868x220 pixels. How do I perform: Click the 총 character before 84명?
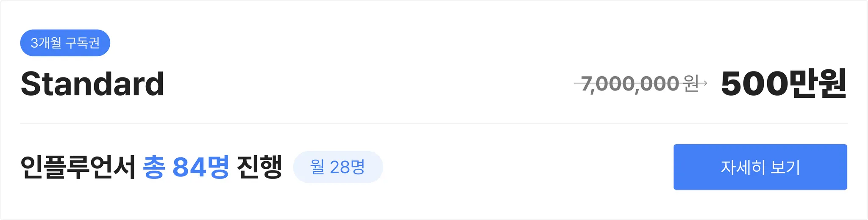click(x=154, y=167)
